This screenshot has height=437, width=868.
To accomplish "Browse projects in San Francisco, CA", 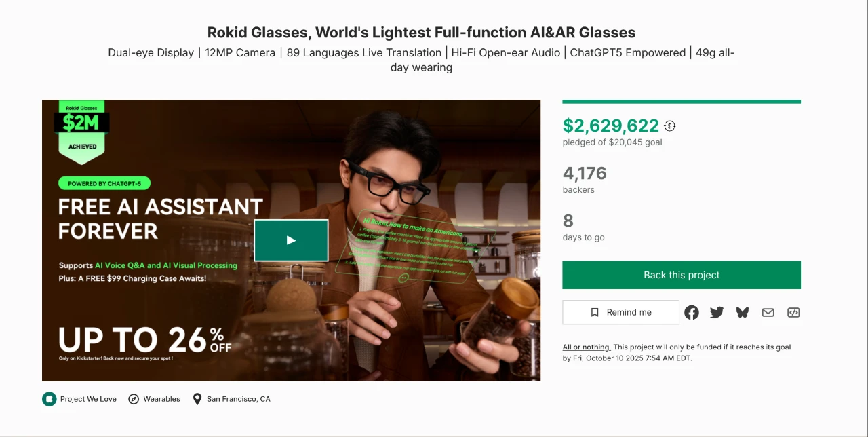I will pos(239,399).
